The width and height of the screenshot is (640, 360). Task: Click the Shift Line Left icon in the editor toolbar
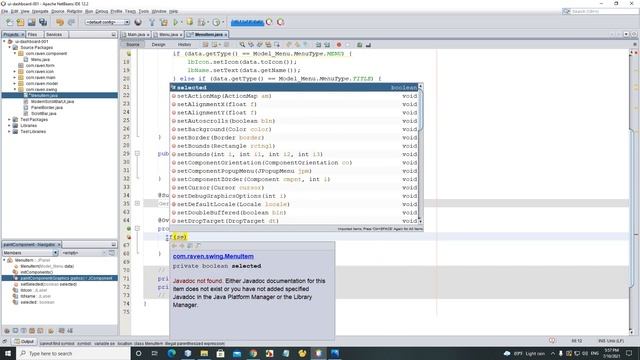click(x=318, y=44)
